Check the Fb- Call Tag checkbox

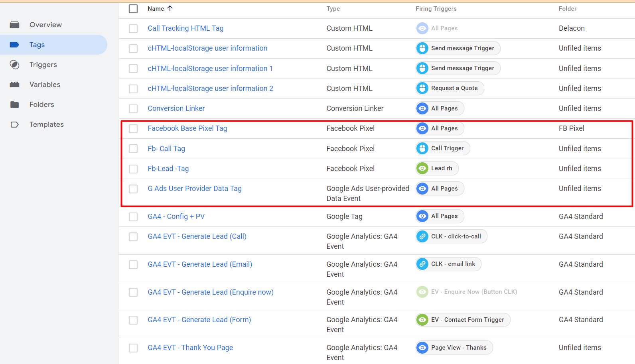(133, 149)
